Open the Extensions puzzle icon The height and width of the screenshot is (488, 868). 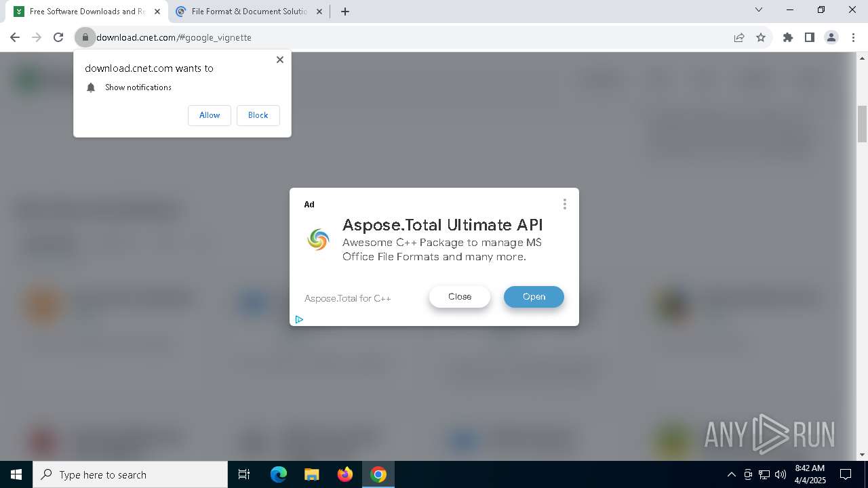point(788,37)
